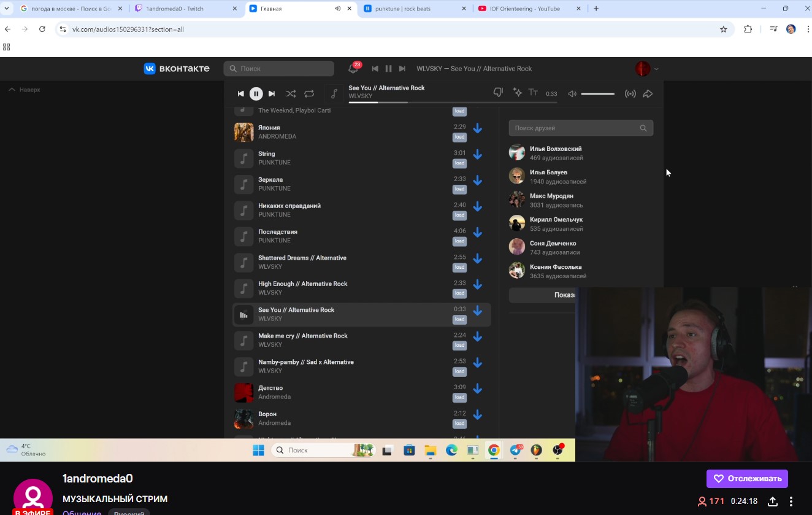Switch to the punktune rock beats tab

point(415,9)
